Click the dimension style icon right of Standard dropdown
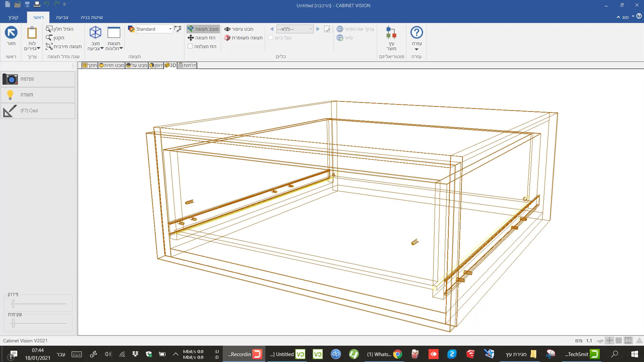Viewport: 644px width, 362px height. coord(178,29)
